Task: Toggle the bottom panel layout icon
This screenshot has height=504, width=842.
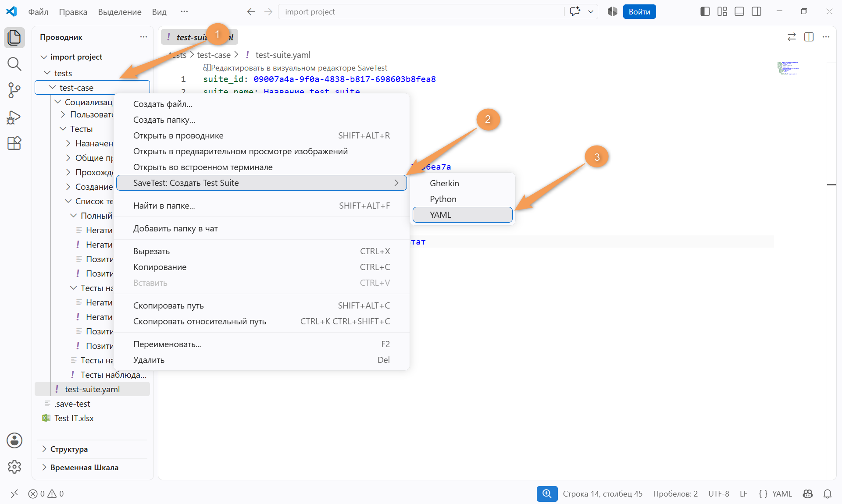Action: pyautogui.click(x=739, y=11)
